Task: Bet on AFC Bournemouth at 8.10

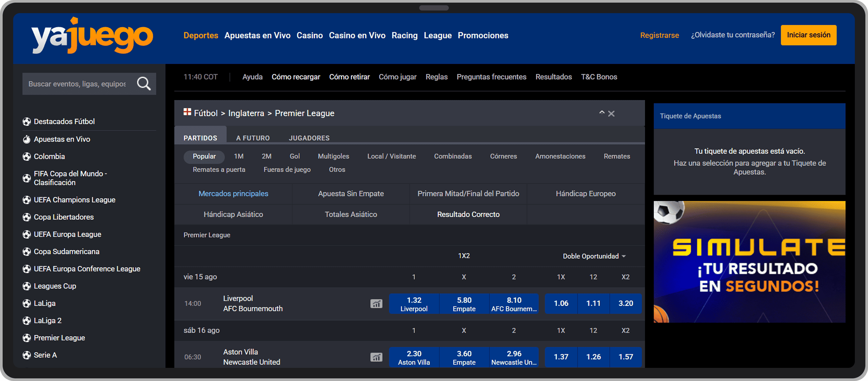Action: point(514,303)
